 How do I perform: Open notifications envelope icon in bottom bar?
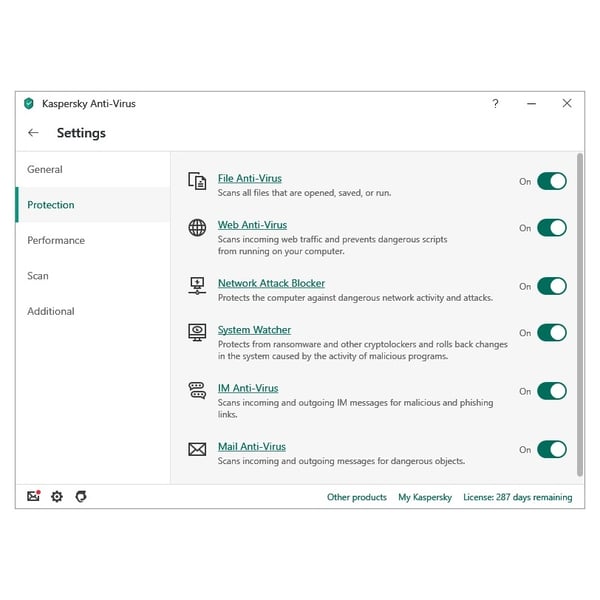coord(33,496)
